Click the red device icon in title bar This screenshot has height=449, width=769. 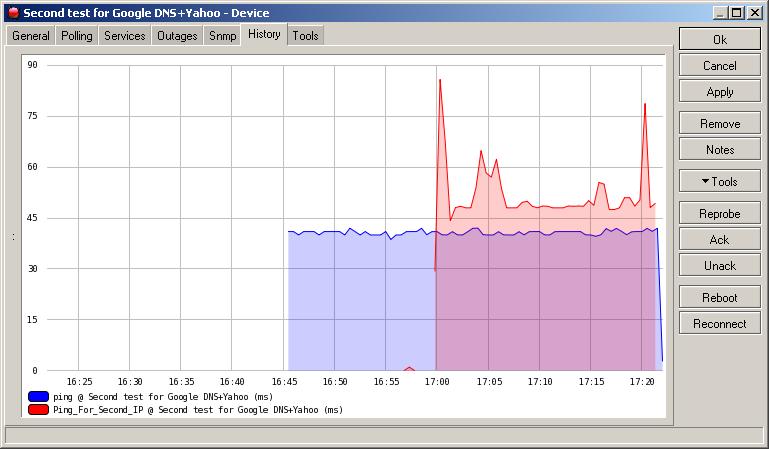pos(14,12)
